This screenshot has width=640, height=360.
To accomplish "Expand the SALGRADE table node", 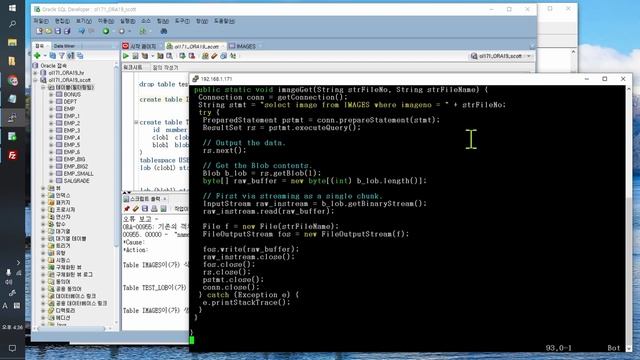I will [51, 181].
